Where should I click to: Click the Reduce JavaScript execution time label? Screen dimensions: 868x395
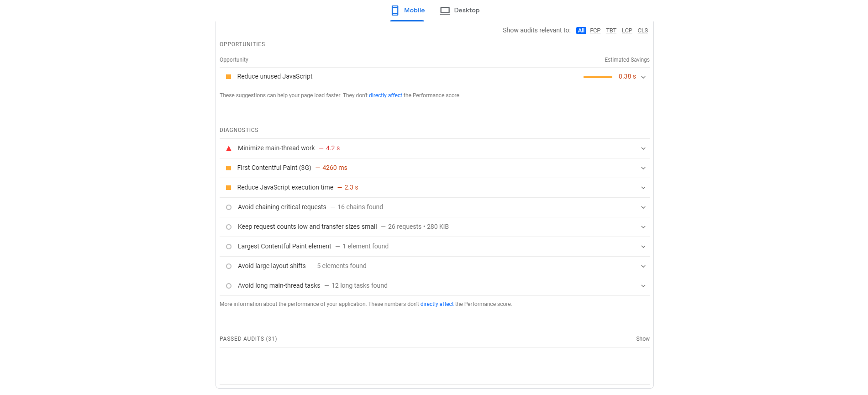285,187
